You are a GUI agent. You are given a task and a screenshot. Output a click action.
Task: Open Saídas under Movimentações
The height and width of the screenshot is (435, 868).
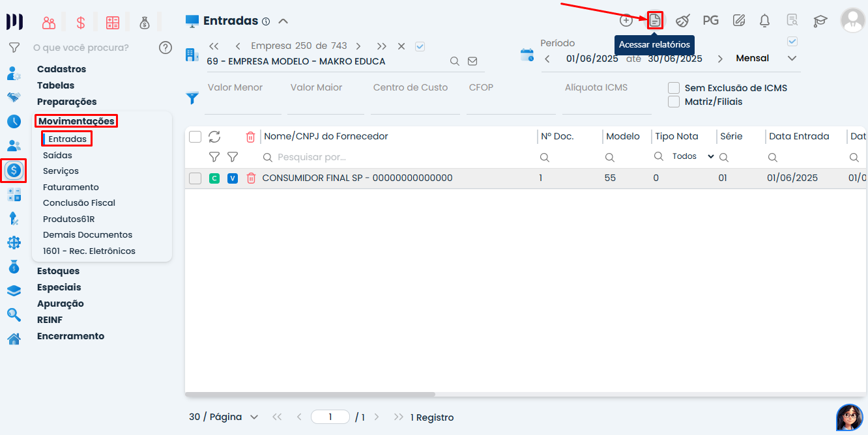(57, 156)
